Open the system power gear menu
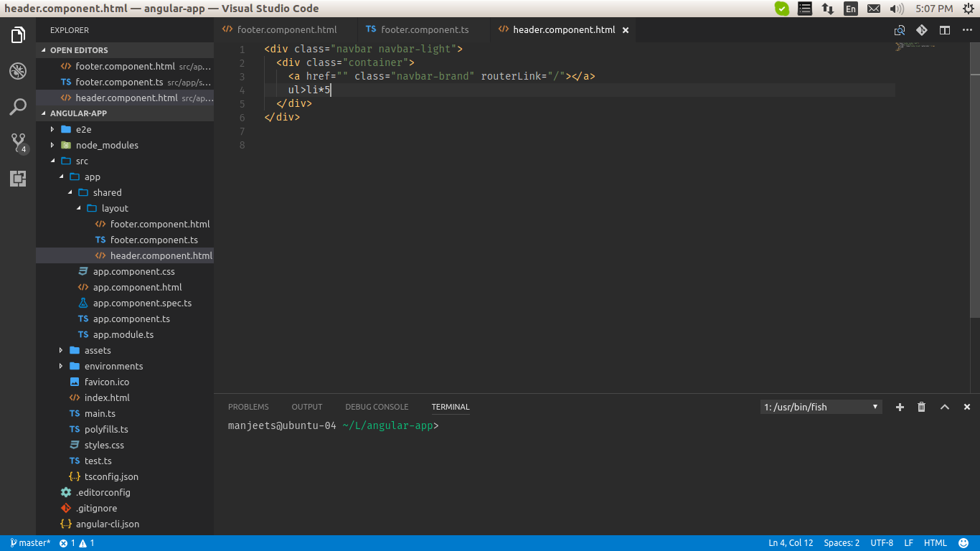Image resolution: width=980 pixels, height=551 pixels. click(x=969, y=9)
